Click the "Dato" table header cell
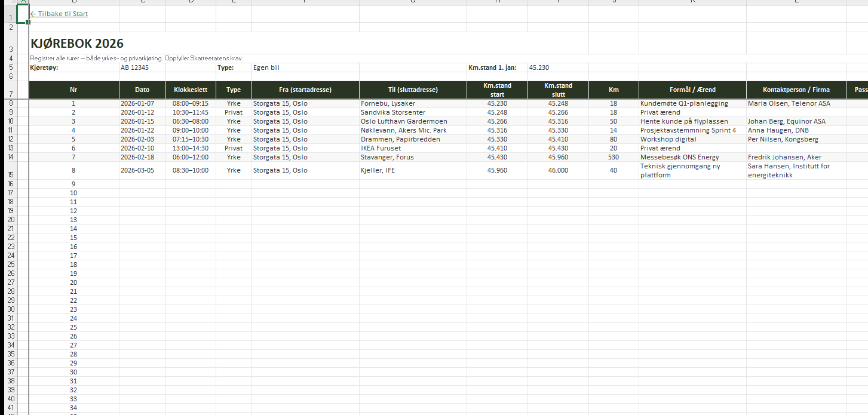This screenshot has height=415, width=868. 142,90
